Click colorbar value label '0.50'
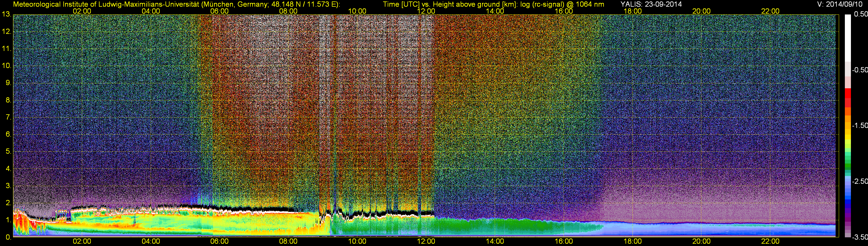 (x=861, y=14)
